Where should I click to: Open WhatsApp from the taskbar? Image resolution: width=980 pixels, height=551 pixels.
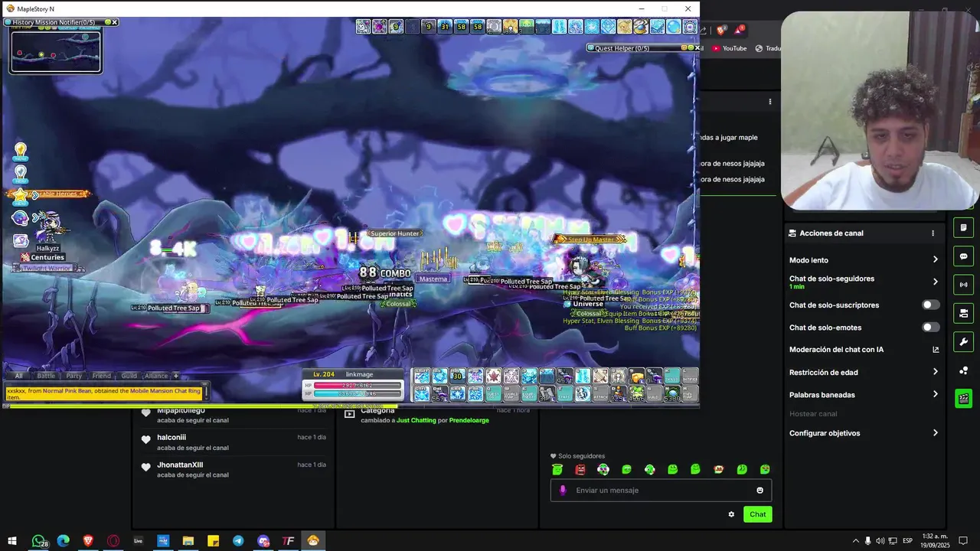coord(38,540)
